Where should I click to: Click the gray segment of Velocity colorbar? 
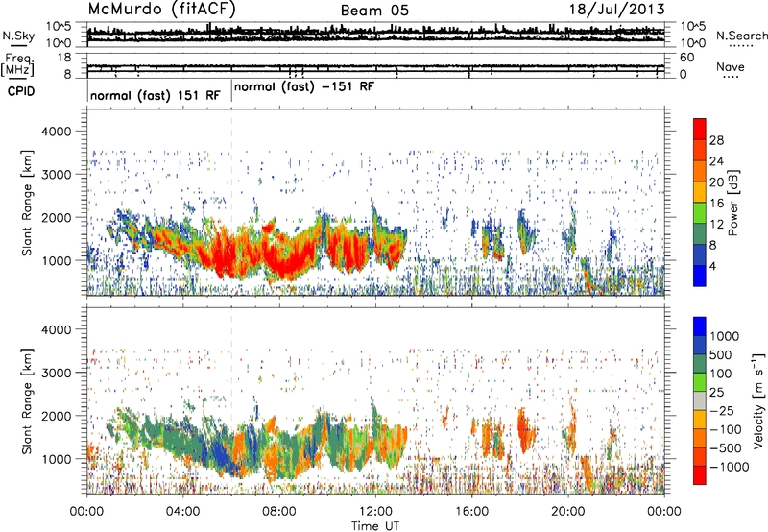coord(700,401)
